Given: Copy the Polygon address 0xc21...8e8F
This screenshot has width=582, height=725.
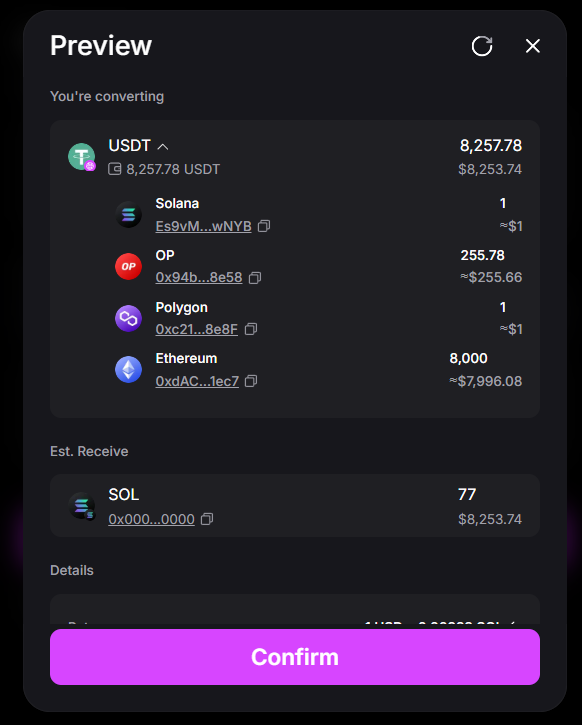Looking at the screenshot, I should point(251,329).
